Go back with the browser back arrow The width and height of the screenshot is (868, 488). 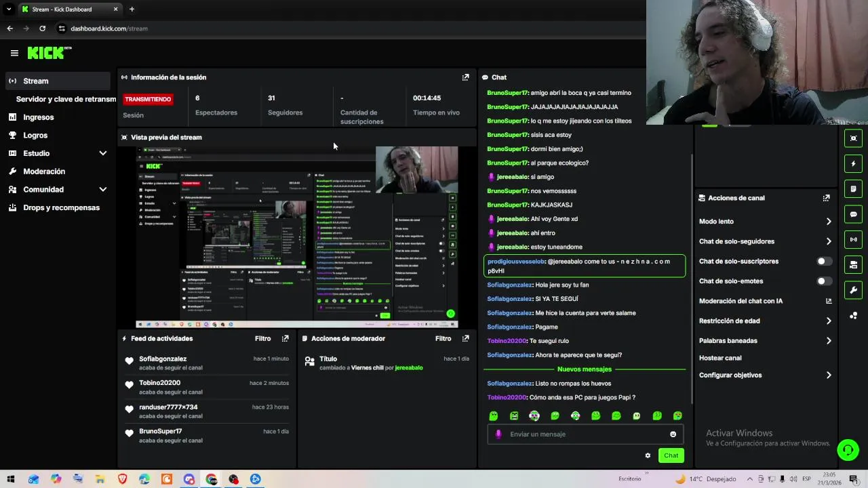click(x=9, y=28)
